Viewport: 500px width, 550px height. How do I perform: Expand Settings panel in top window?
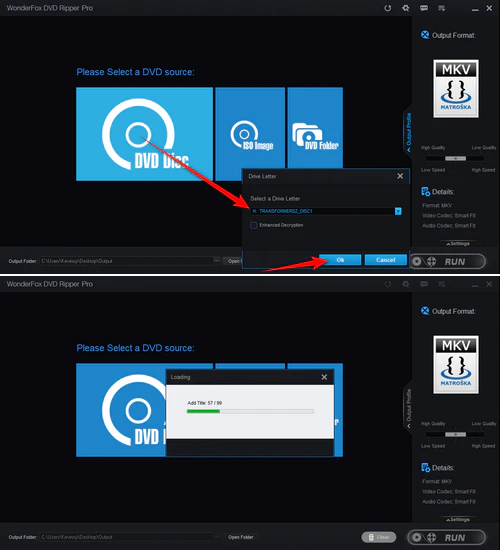point(458,243)
